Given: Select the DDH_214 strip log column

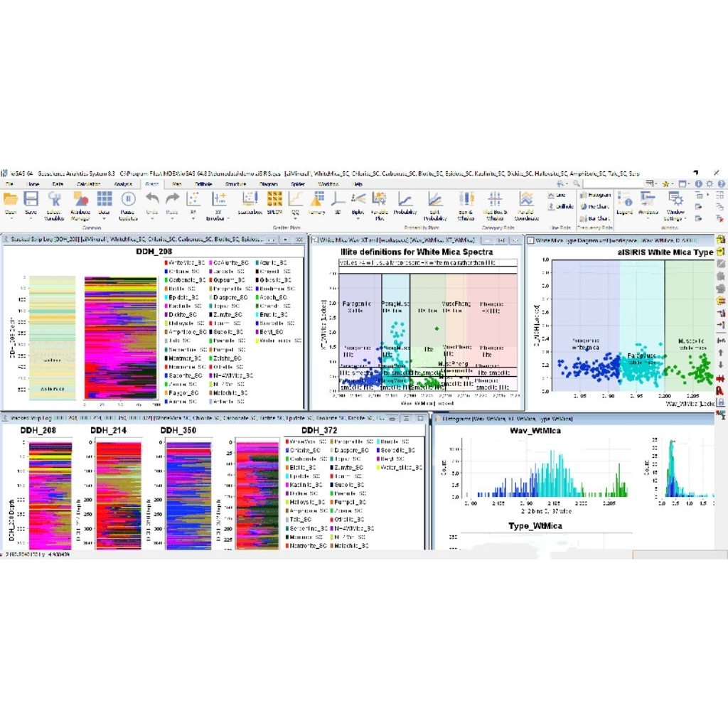Looking at the screenshot, I should coord(119,496).
